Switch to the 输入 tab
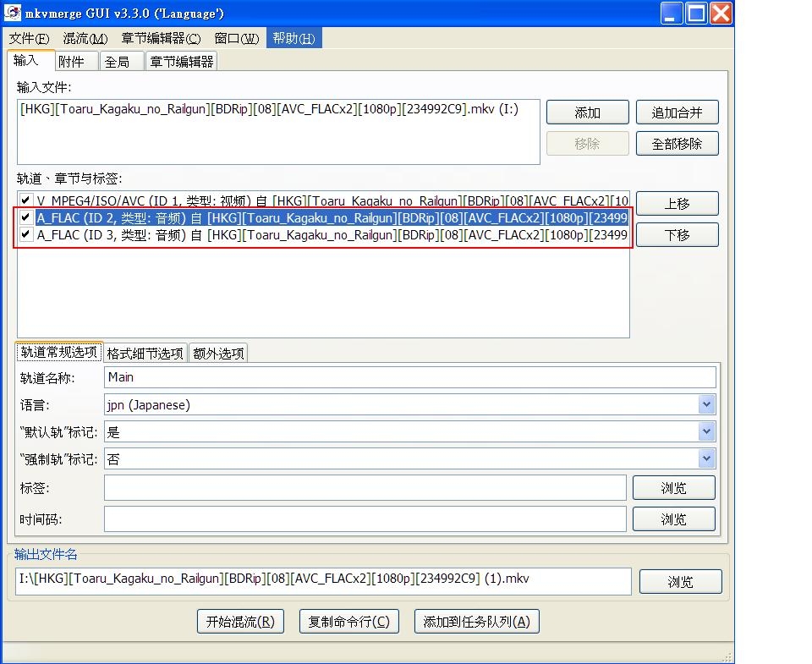This screenshot has width=812, height=664. coord(30,60)
